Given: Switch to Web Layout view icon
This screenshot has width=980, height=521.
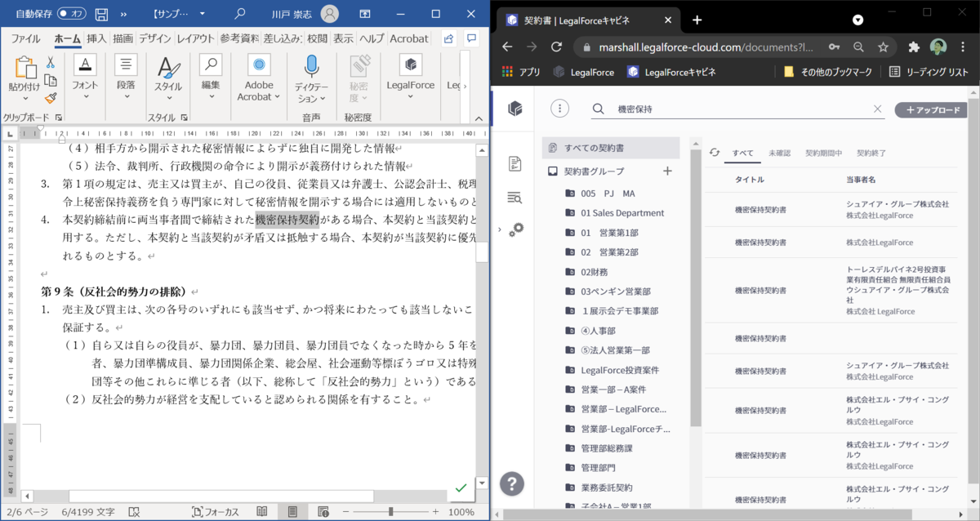Looking at the screenshot, I should tap(323, 512).
